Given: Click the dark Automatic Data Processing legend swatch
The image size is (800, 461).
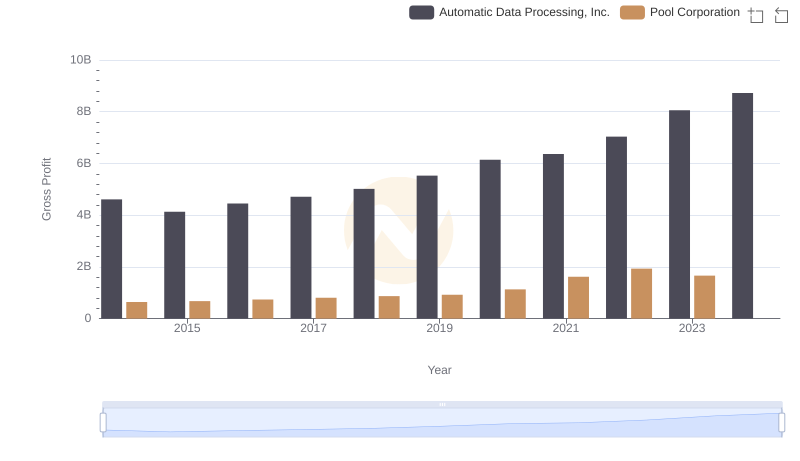Looking at the screenshot, I should [x=421, y=12].
